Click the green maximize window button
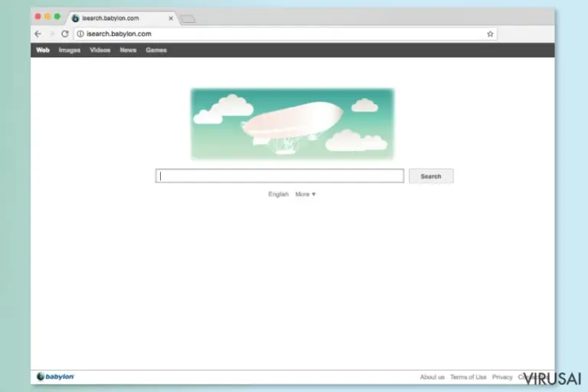The height and width of the screenshot is (392, 588). pyautogui.click(x=57, y=17)
